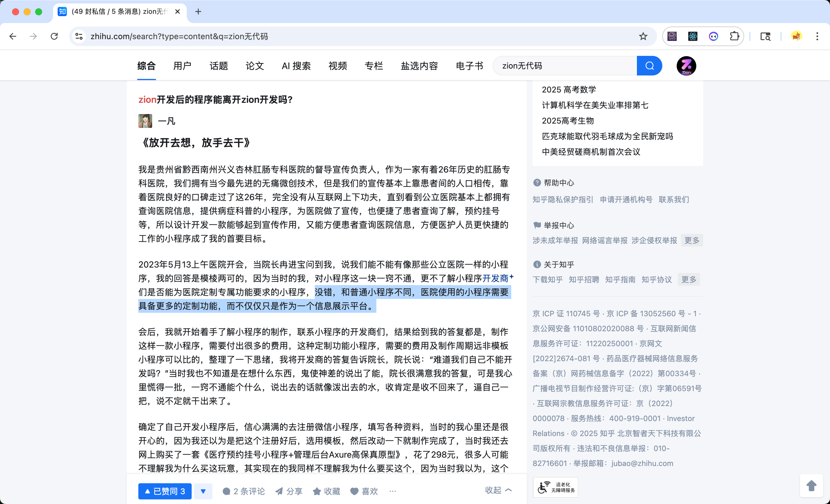The height and width of the screenshot is (504, 830).
Task: Collapse the answer with 收起
Action: point(499,490)
